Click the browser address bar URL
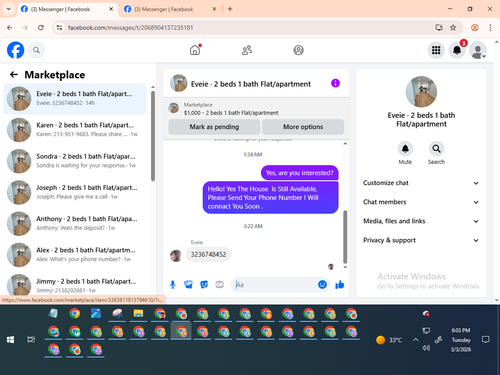The width and height of the screenshot is (500, 375). 130,28
